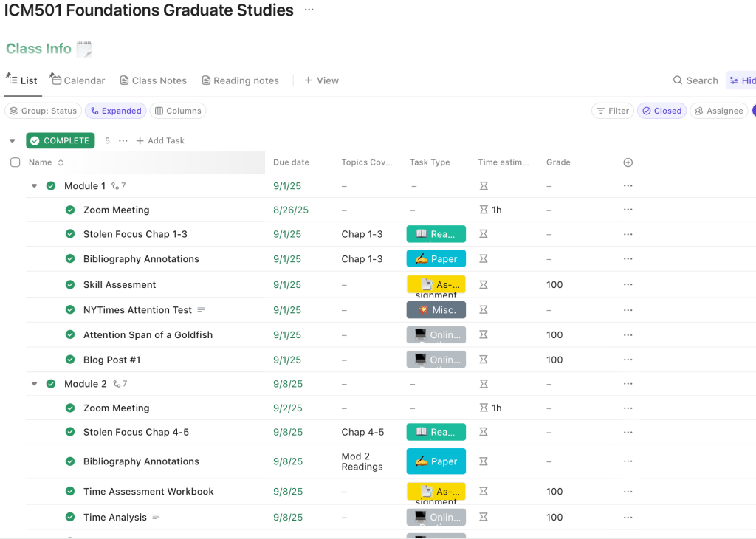Click description icon next to NYTimes Attention Test

pos(201,310)
